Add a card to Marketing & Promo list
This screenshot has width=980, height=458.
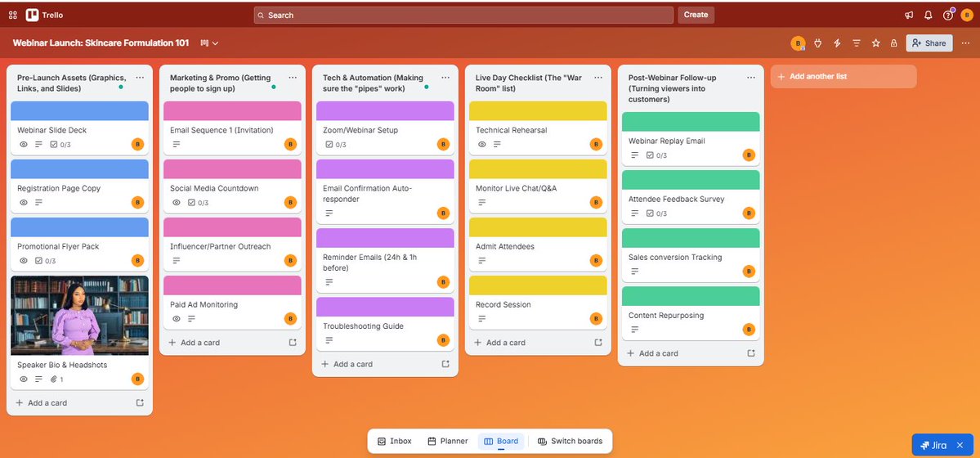tap(222, 342)
